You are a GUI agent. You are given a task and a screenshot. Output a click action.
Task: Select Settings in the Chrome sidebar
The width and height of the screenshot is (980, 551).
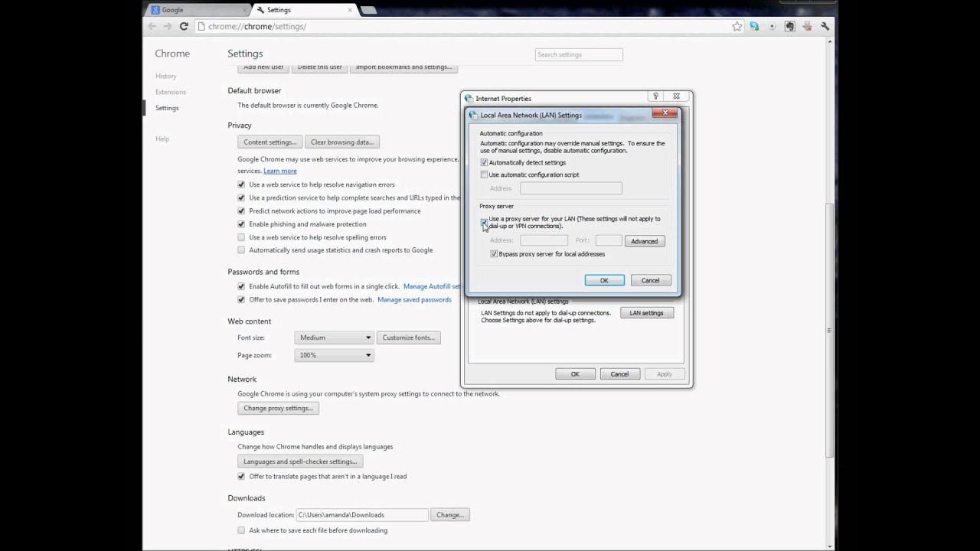[x=167, y=108]
